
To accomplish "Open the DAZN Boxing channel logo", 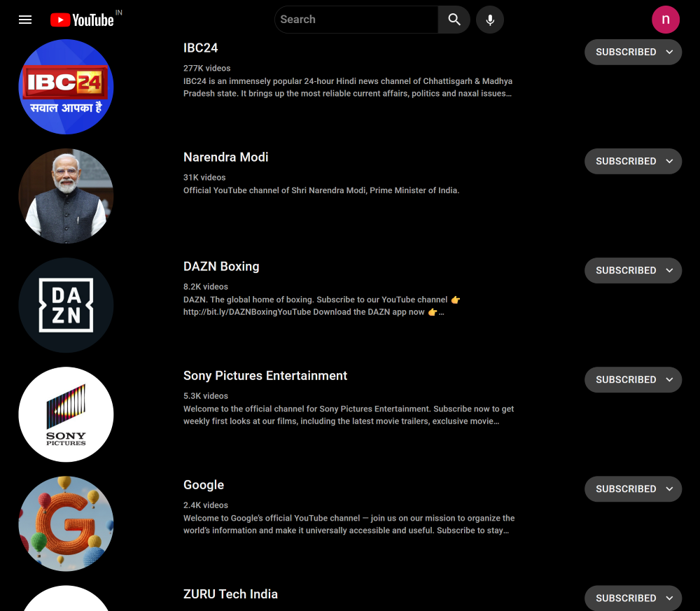I will 66,305.
